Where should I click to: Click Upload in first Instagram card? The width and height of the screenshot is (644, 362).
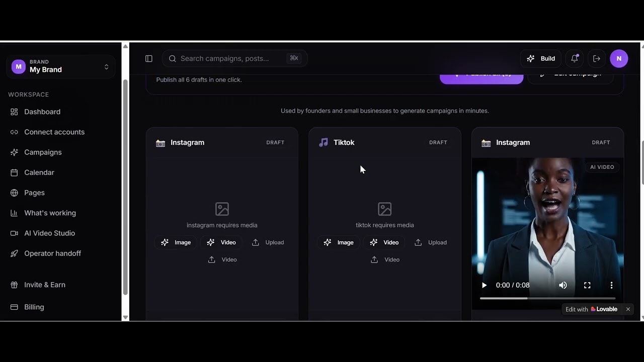[268, 242]
